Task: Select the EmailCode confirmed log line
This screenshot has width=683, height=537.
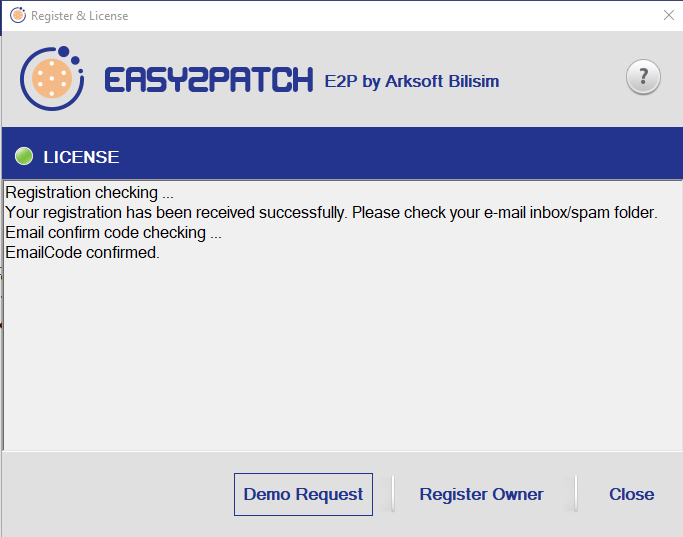Action: (83, 253)
